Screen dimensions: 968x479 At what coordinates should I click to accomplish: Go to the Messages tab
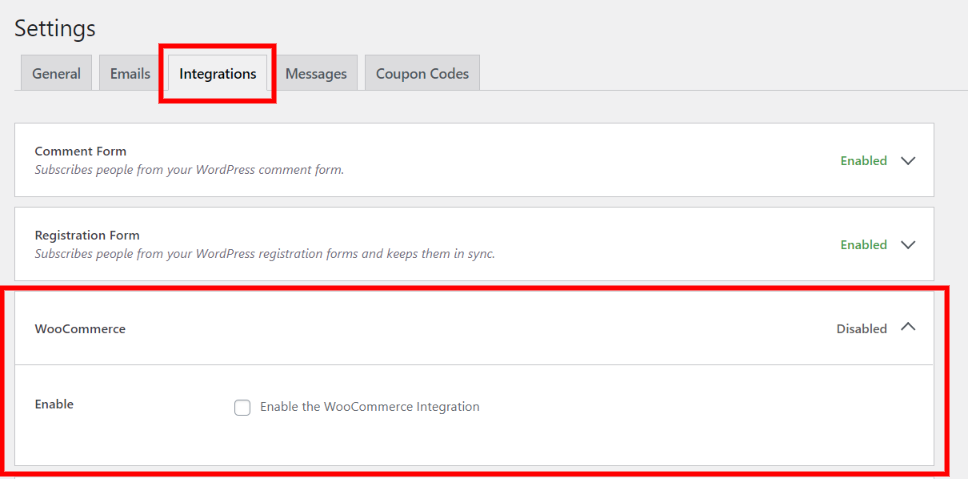click(316, 73)
